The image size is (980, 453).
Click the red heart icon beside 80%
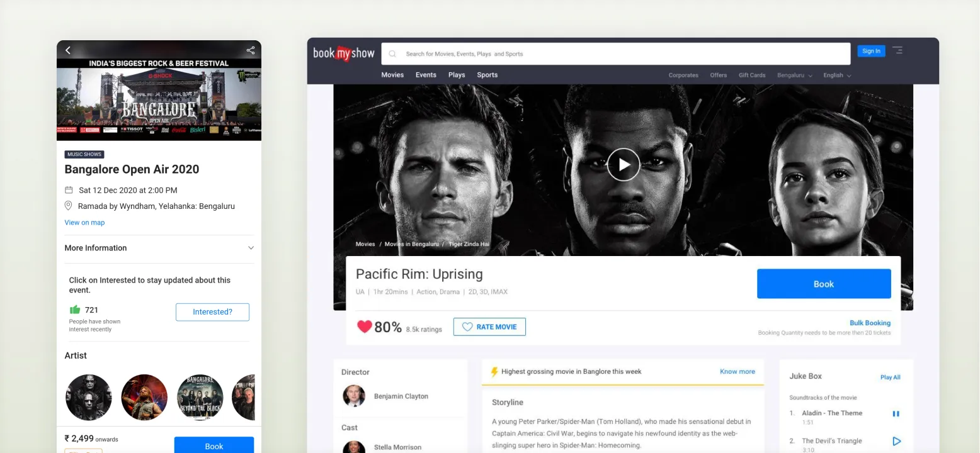[x=364, y=327]
